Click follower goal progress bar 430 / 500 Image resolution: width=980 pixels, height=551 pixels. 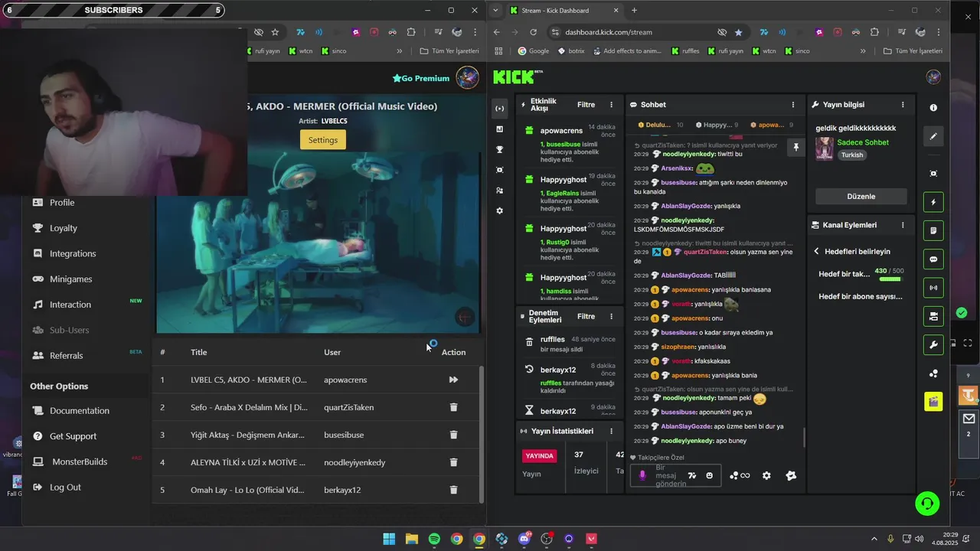point(889,279)
